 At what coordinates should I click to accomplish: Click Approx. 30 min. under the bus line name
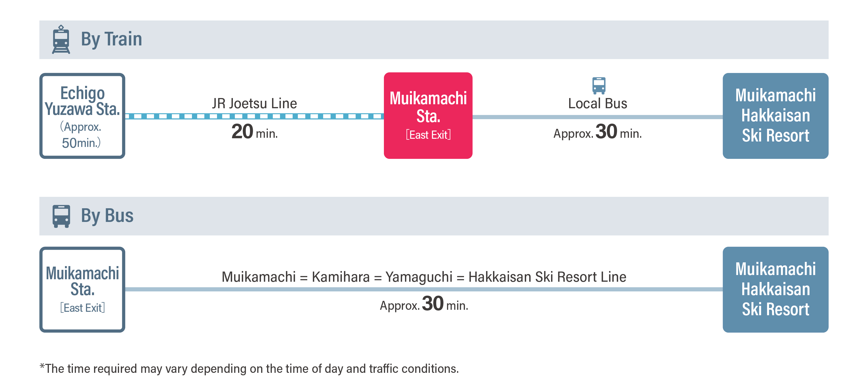pos(424,304)
